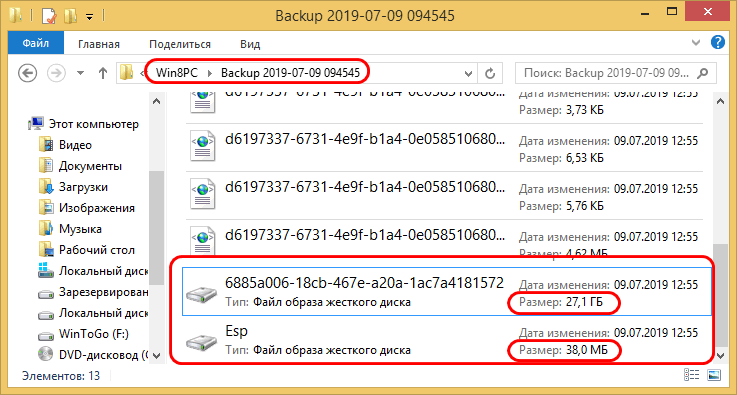The height and width of the screenshot is (395, 737).
Task: Click the 5,76 КБ file's document icon
Action: point(203,195)
